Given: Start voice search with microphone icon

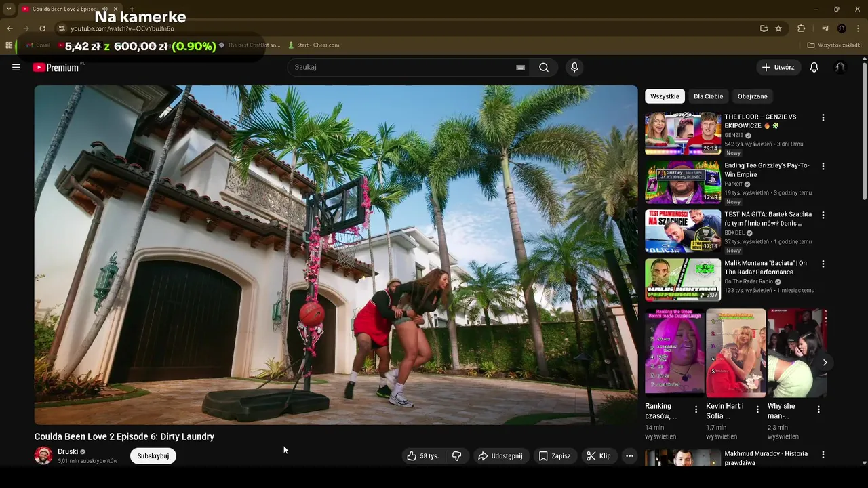Looking at the screenshot, I should tap(574, 67).
